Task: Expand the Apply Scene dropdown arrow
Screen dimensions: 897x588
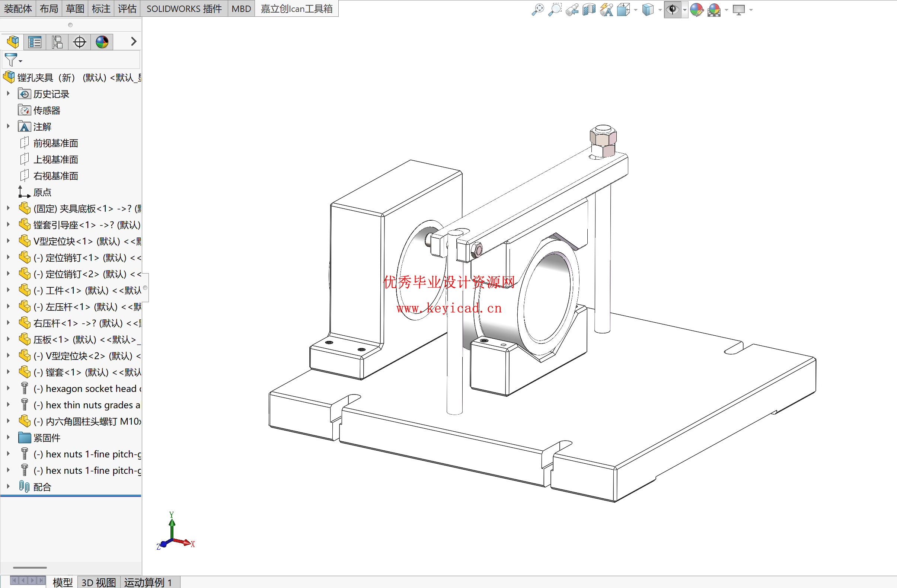Action: (726, 10)
